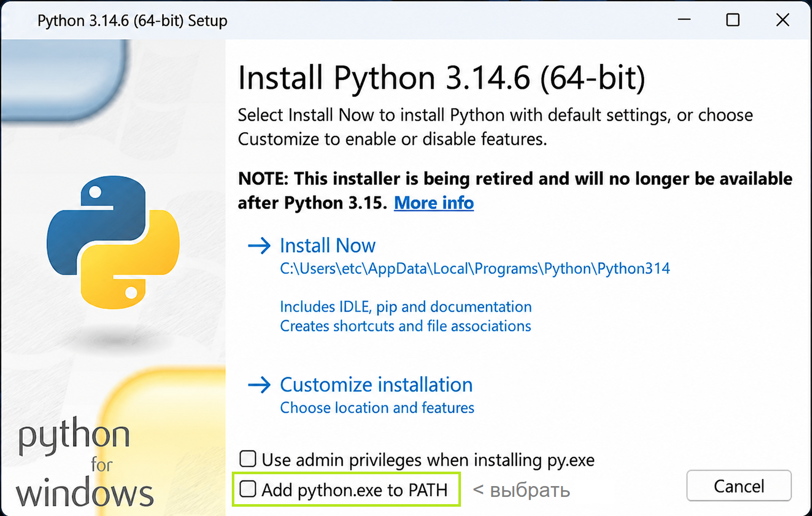Click 'Creates shortcuts and file associations' text
This screenshot has width=812, height=516.
pyautogui.click(x=405, y=326)
